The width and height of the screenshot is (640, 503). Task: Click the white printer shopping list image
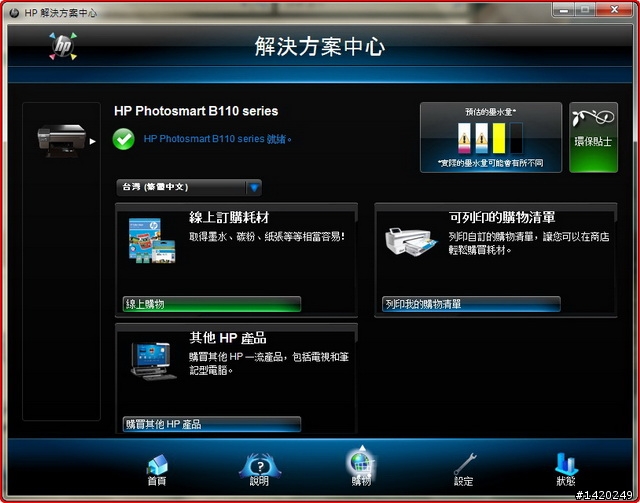click(411, 242)
